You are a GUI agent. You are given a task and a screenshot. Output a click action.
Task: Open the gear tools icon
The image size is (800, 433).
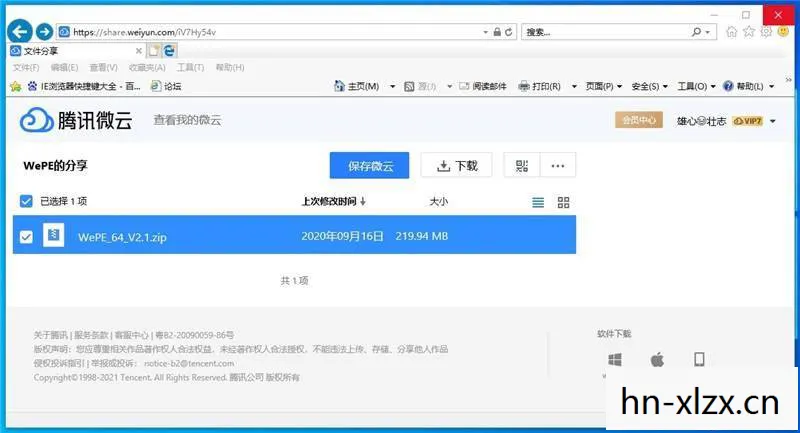click(766, 32)
